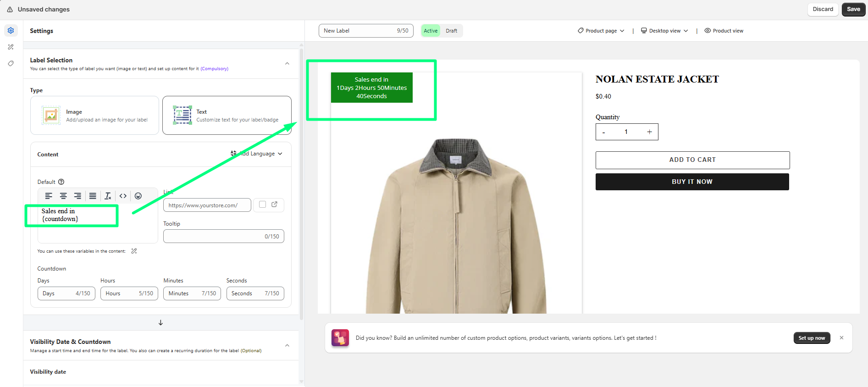Screen dimensions: 868x387
Task: Select the justify text alignment icon
Action: 93,196
